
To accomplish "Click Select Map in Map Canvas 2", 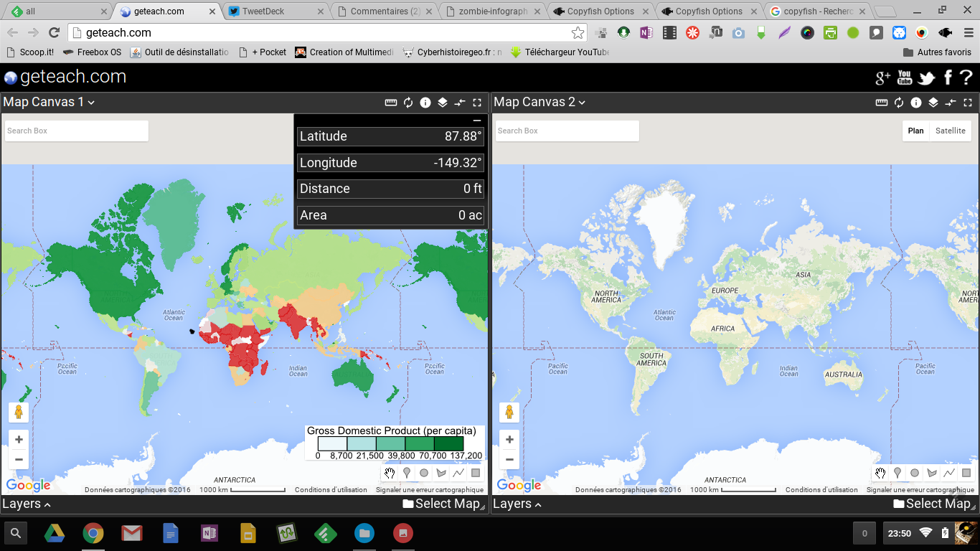I will click(932, 504).
